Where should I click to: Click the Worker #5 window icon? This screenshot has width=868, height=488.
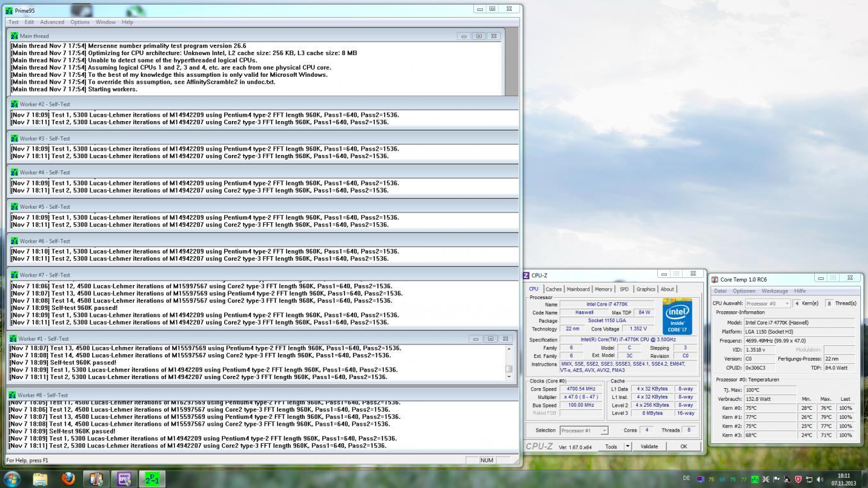[15, 207]
